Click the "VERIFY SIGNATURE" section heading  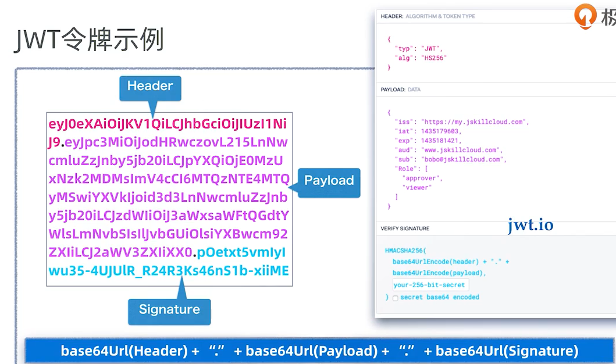pyautogui.click(x=405, y=229)
